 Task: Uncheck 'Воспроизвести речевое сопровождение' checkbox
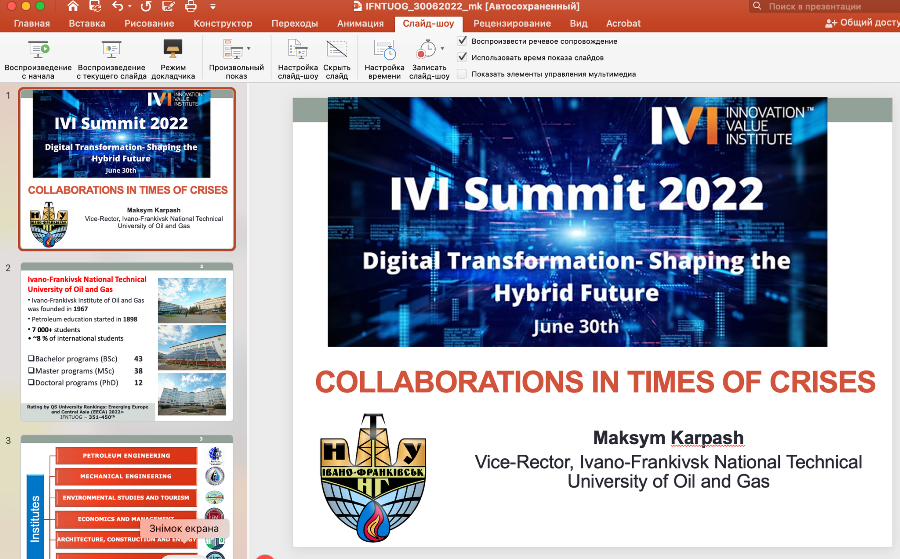coord(462,41)
